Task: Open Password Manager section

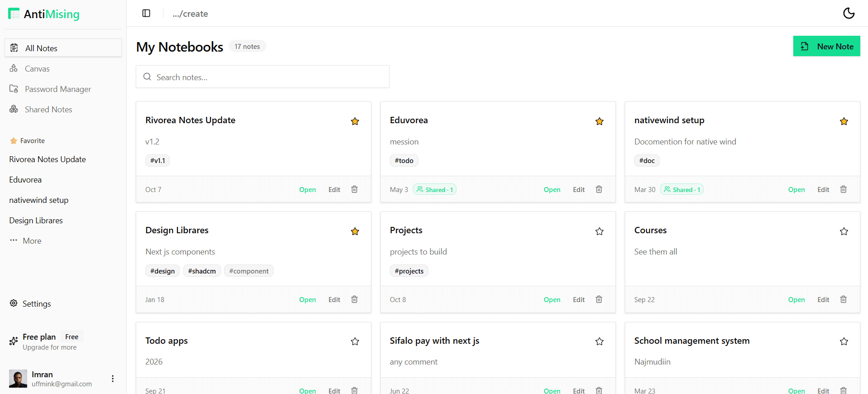Action: pyautogui.click(x=63, y=89)
